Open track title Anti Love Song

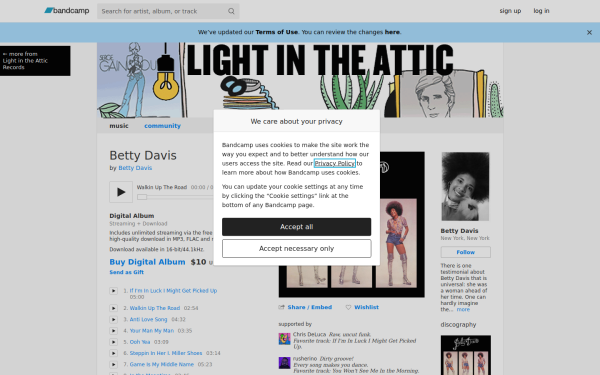click(148, 320)
